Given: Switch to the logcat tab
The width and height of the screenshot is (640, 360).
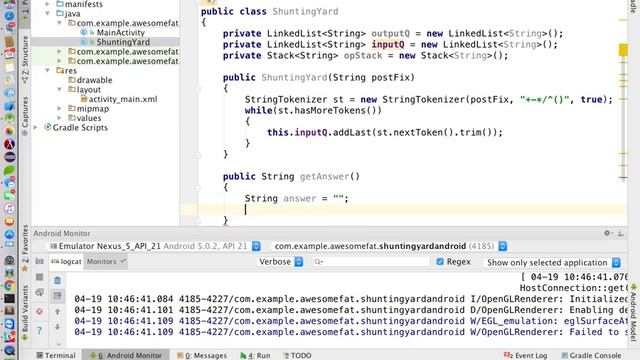Looking at the screenshot, I should click(66, 261).
